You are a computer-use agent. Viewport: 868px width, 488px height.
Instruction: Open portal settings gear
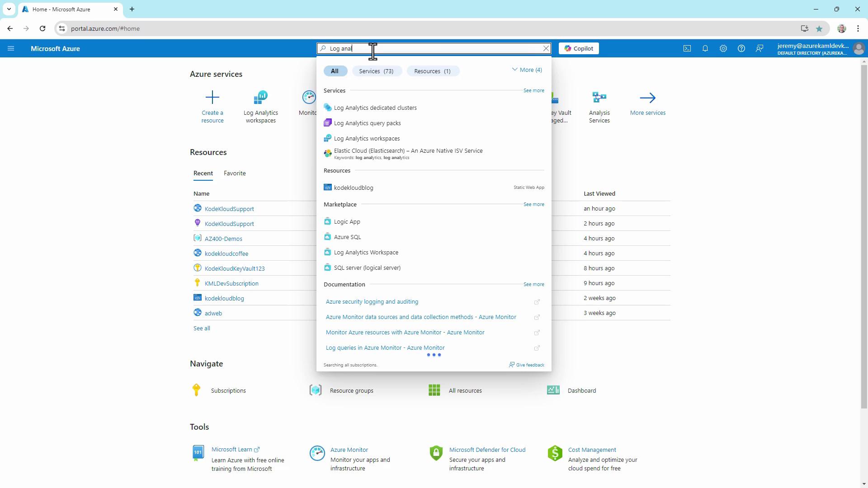723,48
